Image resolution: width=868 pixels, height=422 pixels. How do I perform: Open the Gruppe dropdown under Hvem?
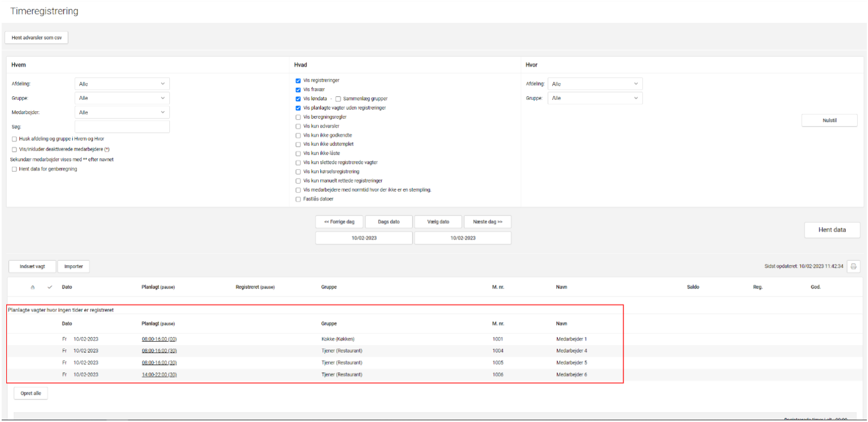point(122,98)
